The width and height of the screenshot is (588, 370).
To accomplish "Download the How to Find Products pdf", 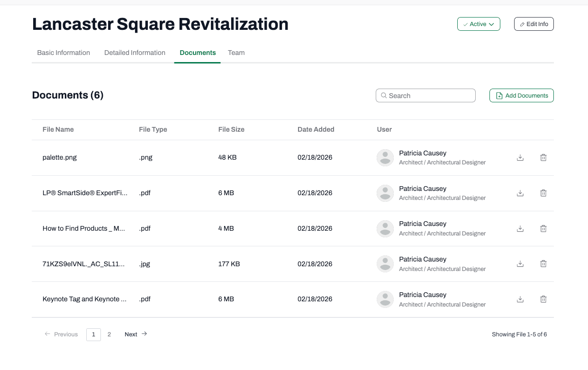I will tap(520, 228).
